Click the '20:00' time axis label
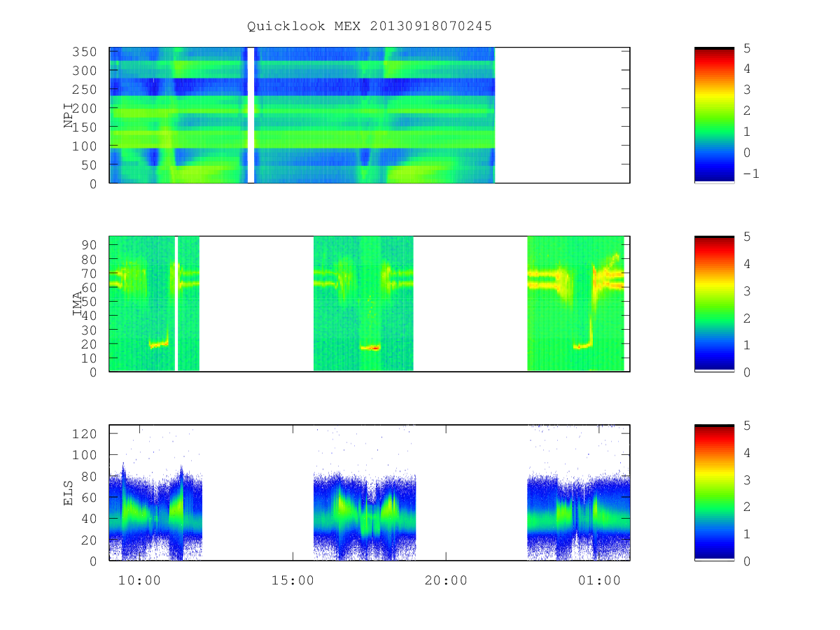The image size is (840, 630). (x=446, y=580)
